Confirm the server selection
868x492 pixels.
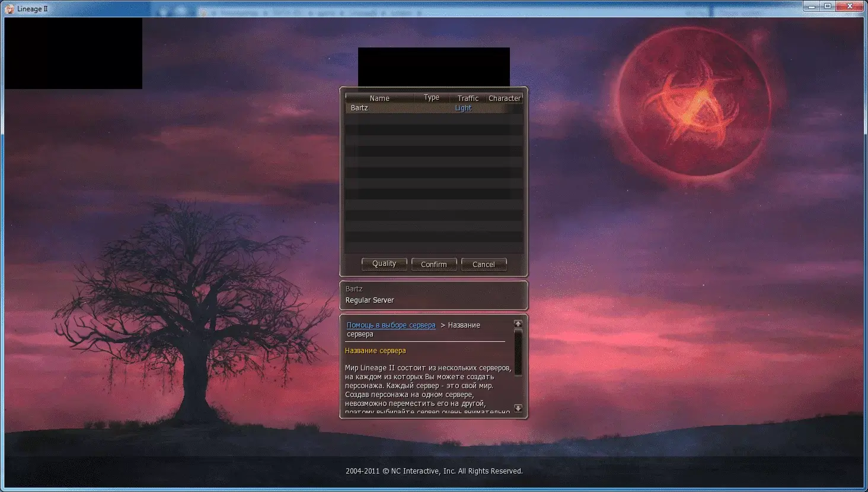tap(434, 264)
